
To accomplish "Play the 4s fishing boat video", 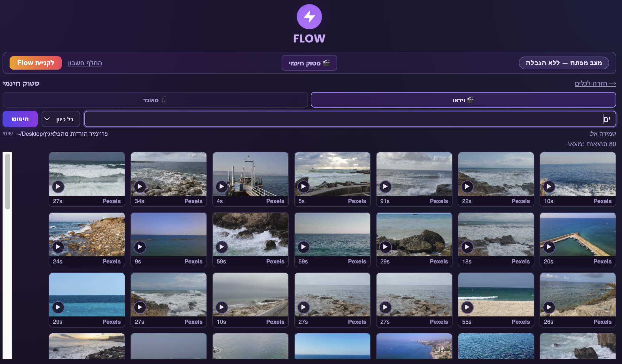I will click(222, 186).
